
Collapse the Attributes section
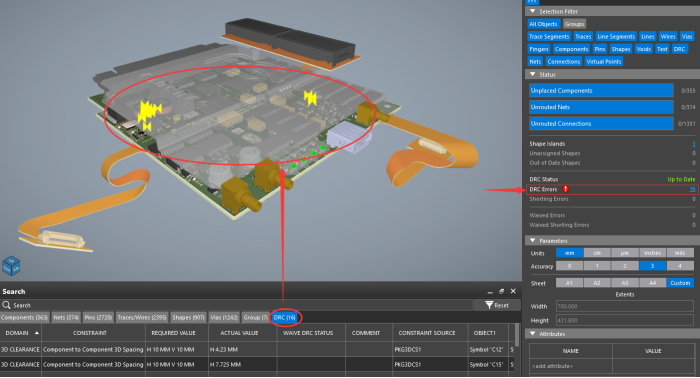pyautogui.click(x=532, y=334)
